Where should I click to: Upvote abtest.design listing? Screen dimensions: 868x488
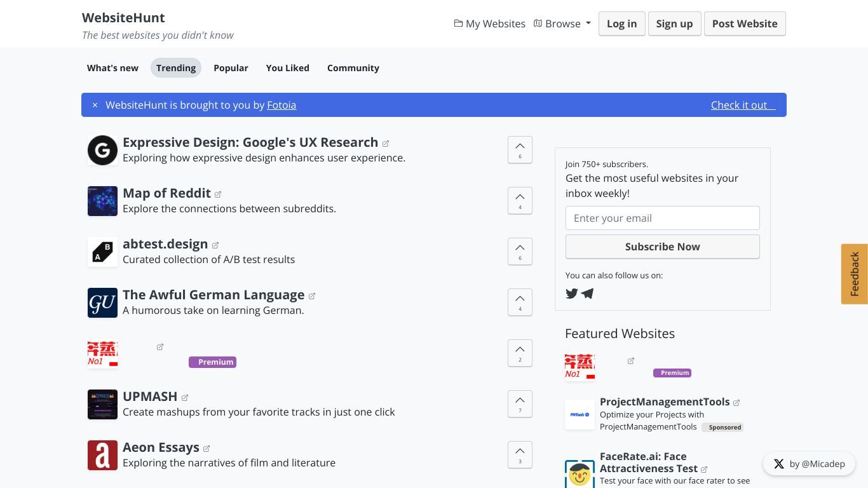click(520, 252)
